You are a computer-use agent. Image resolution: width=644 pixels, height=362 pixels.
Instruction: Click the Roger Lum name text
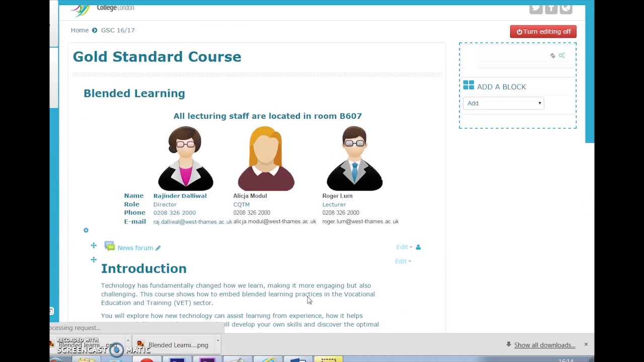point(338,196)
